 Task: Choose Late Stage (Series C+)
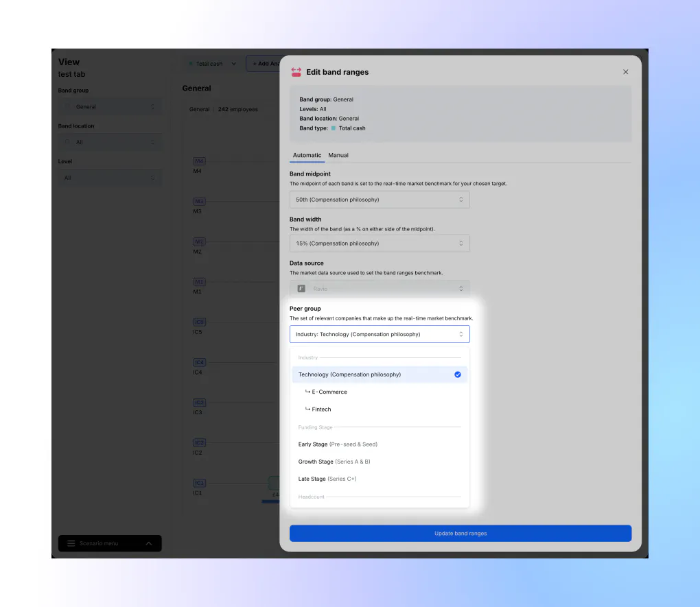(x=380, y=479)
